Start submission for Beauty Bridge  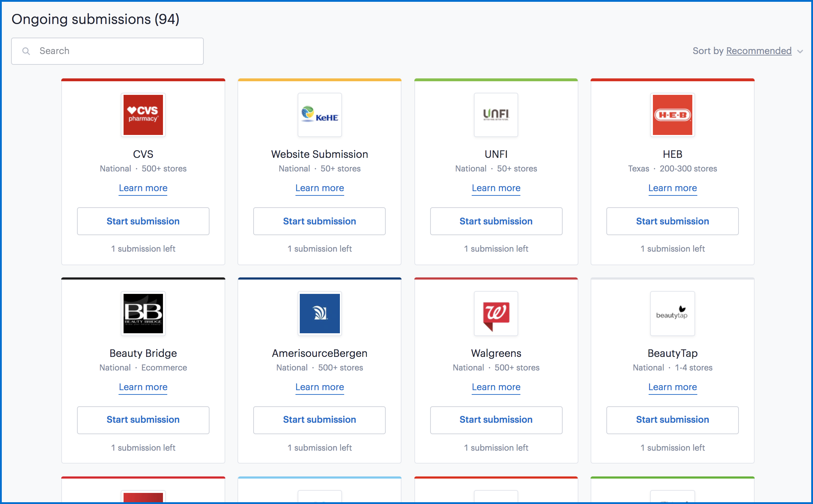coord(143,420)
